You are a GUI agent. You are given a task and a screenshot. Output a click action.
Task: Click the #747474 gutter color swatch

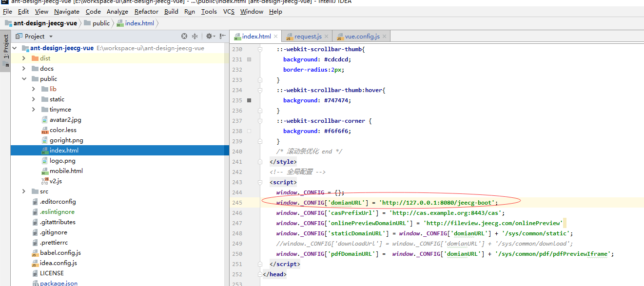click(x=249, y=100)
